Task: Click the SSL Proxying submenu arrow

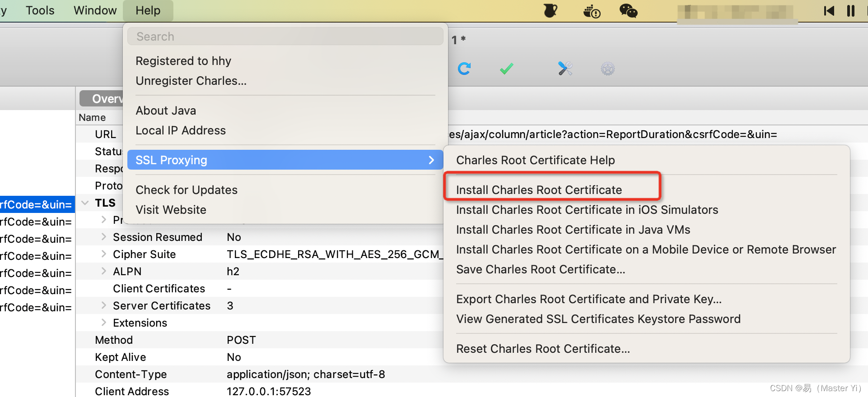Action: coord(431,160)
